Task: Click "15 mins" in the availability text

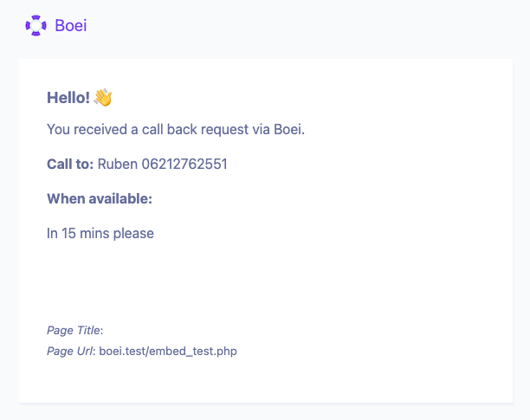Action: pyautogui.click(x=87, y=233)
